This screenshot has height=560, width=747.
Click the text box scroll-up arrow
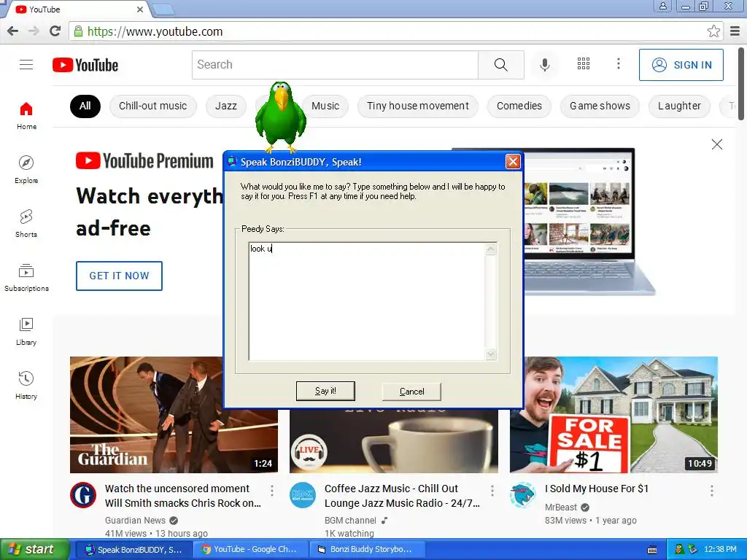tap(491, 249)
